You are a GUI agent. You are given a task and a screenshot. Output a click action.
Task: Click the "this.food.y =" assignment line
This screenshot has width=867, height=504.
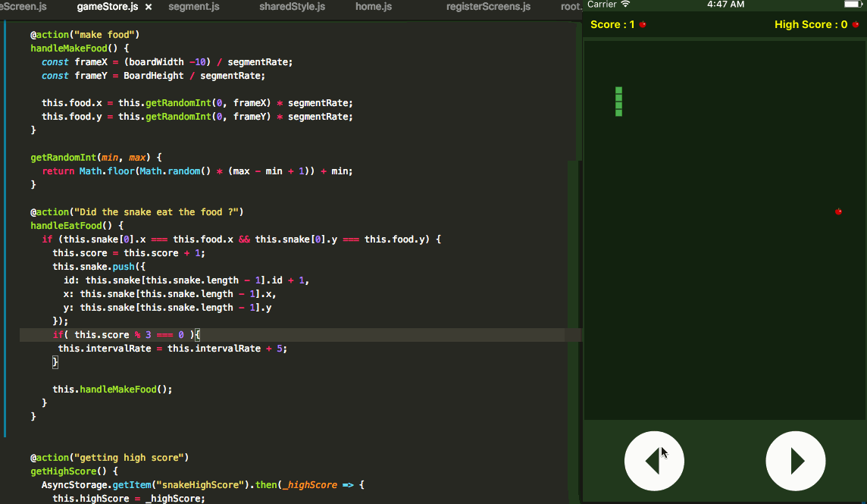(x=197, y=117)
